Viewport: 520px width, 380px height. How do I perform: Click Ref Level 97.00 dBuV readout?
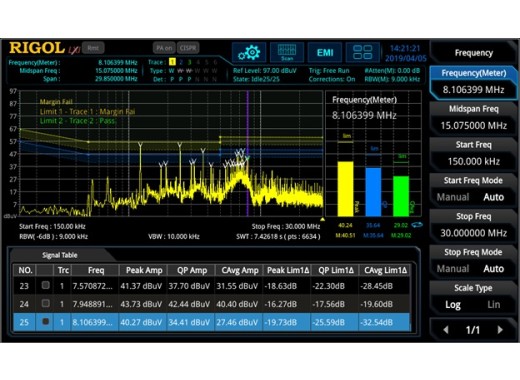pos(265,71)
